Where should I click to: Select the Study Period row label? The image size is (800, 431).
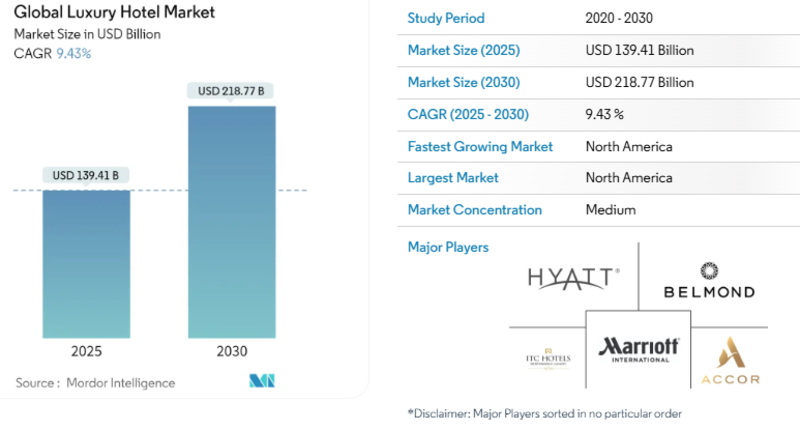point(446,18)
